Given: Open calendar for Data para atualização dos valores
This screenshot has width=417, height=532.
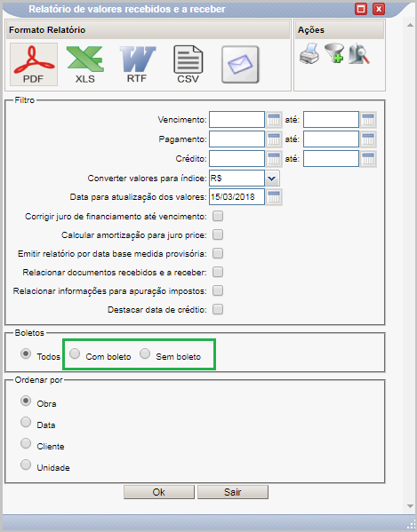Looking at the screenshot, I should click(274, 197).
